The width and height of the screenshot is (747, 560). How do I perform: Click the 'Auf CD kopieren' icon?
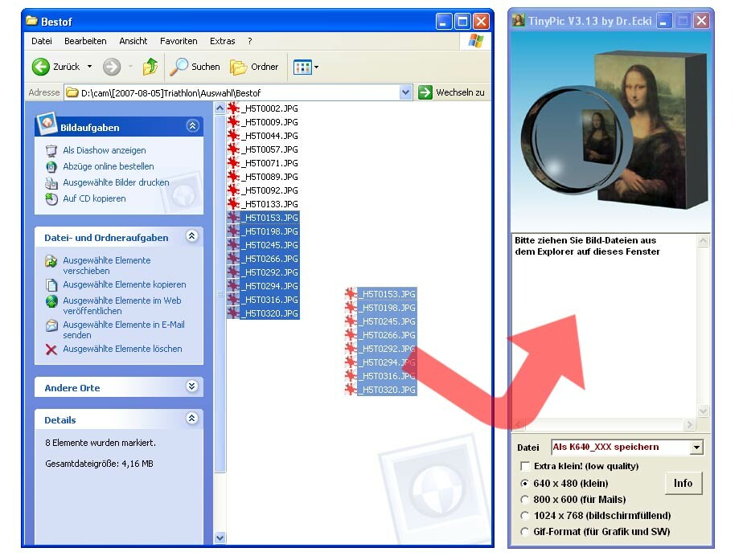click(51, 198)
